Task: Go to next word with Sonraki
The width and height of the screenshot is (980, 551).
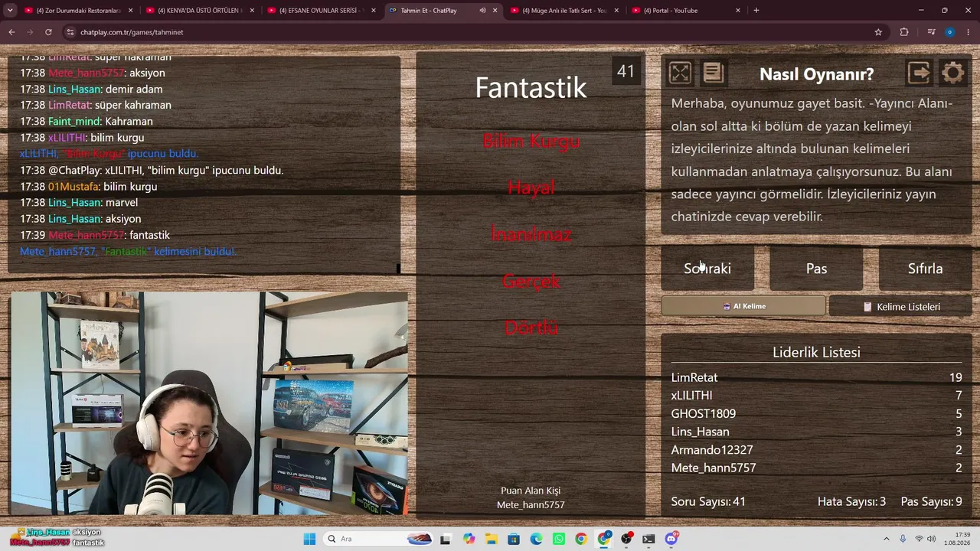Action: tap(707, 269)
